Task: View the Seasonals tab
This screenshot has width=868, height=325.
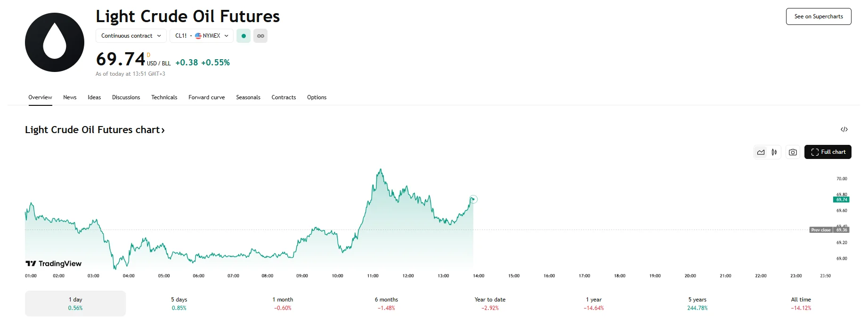Action: [248, 97]
